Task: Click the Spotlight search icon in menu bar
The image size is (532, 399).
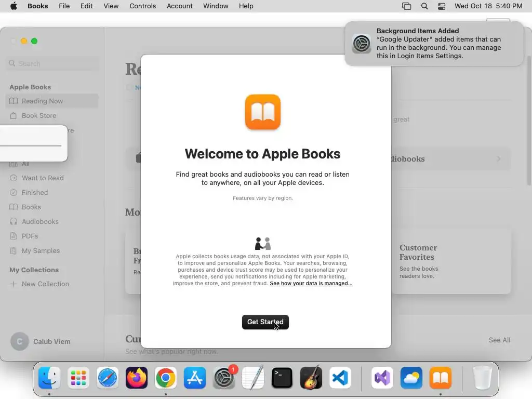Action: coord(424,6)
